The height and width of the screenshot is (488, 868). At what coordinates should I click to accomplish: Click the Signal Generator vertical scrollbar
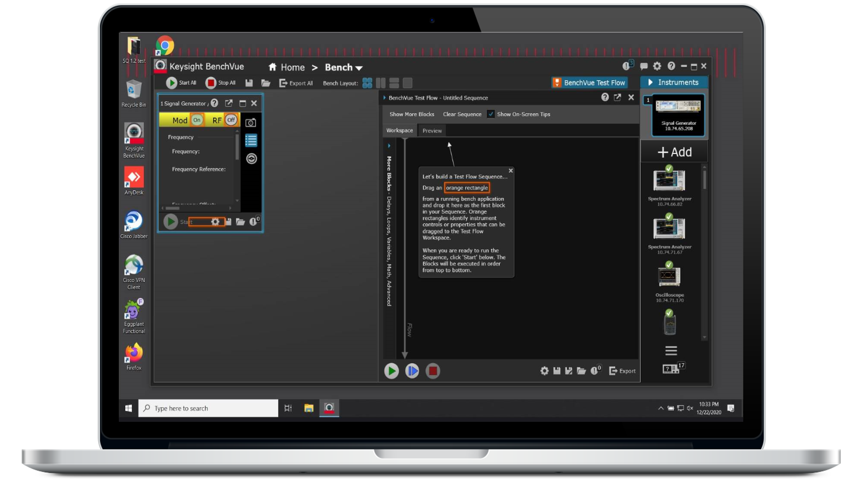[x=237, y=146]
